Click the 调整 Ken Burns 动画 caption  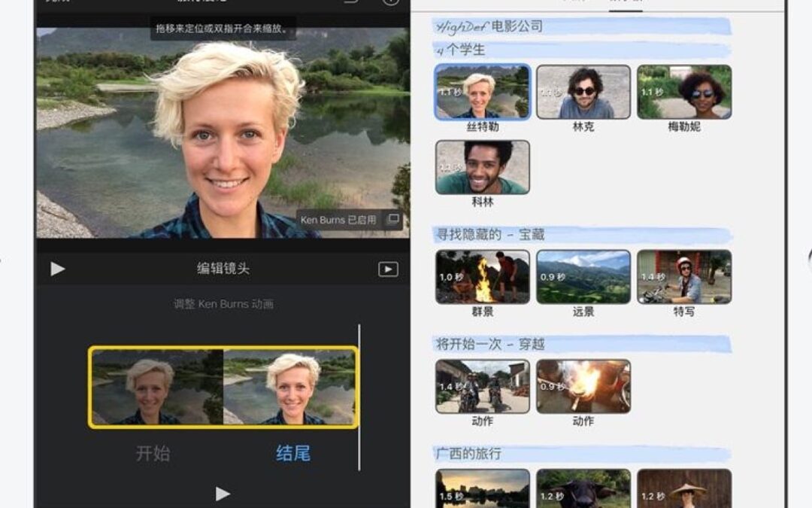point(223,304)
